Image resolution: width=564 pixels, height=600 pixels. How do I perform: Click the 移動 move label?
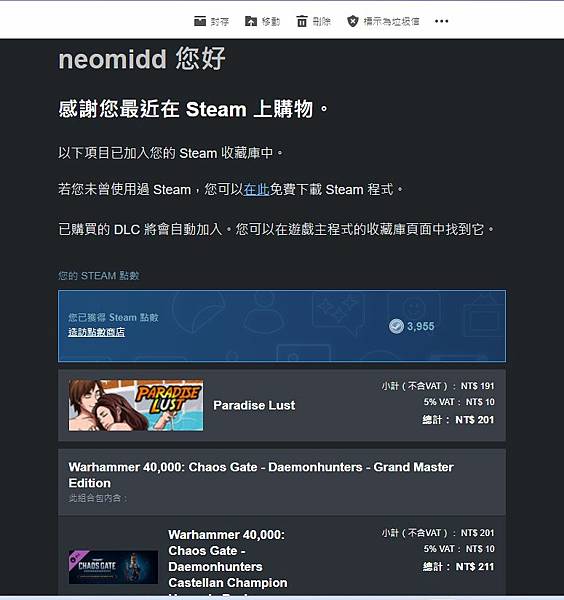(271, 21)
